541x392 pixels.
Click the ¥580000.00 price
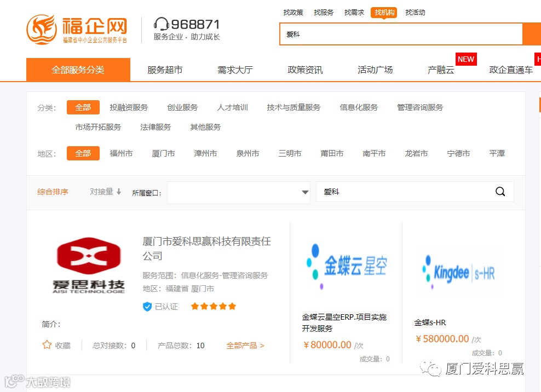click(442, 339)
